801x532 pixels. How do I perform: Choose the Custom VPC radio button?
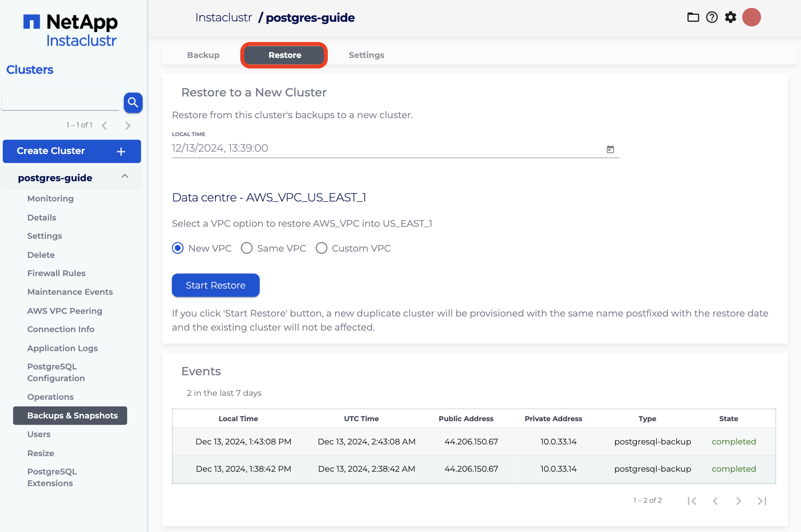click(321, 248)
